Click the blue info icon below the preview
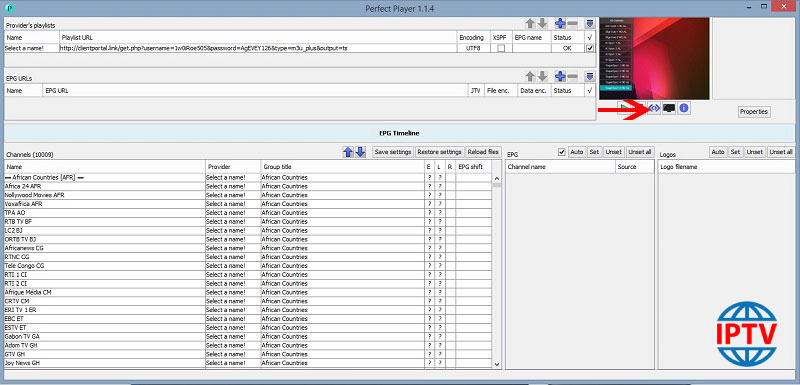This screenshot has height=385, width=800. [x=684, y=108]
